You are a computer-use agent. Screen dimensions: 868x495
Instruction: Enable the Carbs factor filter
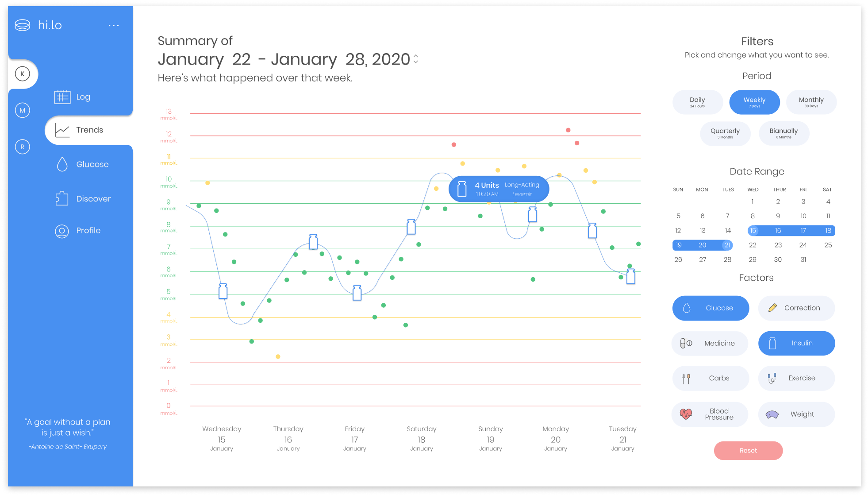click(x=711, y=378)
